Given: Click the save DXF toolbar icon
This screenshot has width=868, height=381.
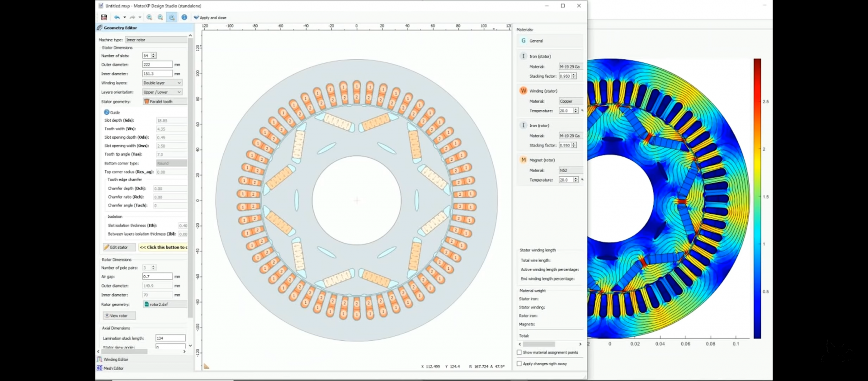Looking at the screenshot, I should (x=104, y=17).
